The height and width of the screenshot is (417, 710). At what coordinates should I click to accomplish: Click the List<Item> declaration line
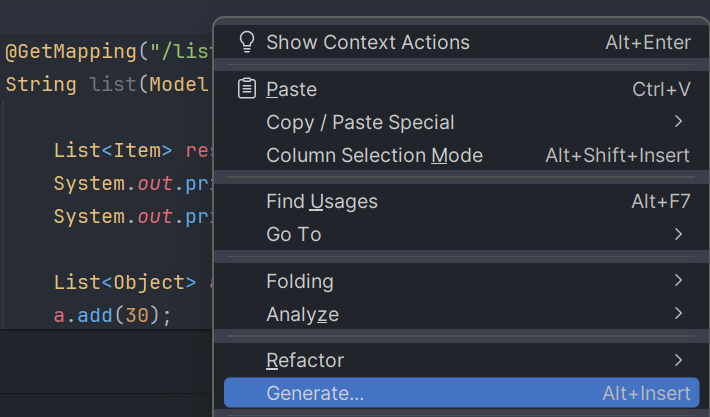point(115,152)
